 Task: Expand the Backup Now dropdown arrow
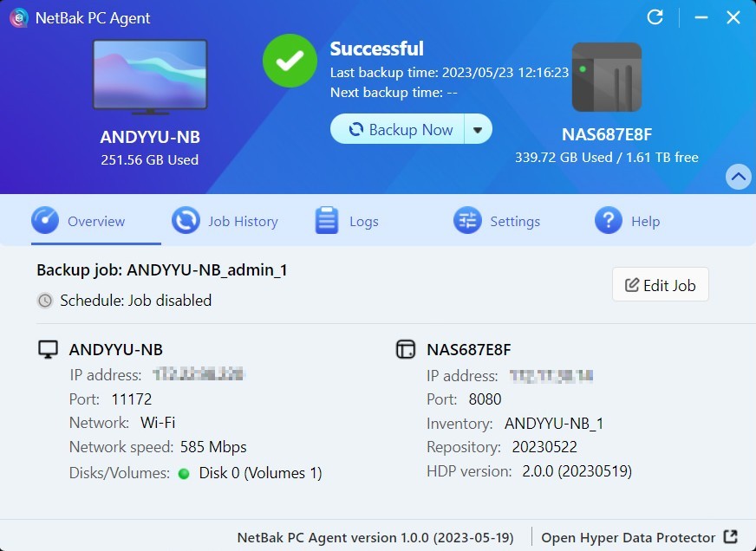[478, 130]
